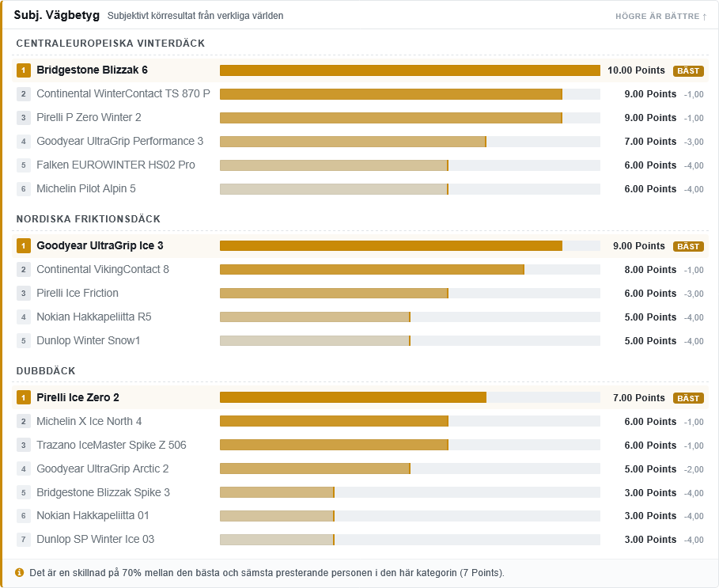Click the Pirelli P Zero Winter 2 score bar
This screenshot has height=588, width=719.
[x=410, y=118]
